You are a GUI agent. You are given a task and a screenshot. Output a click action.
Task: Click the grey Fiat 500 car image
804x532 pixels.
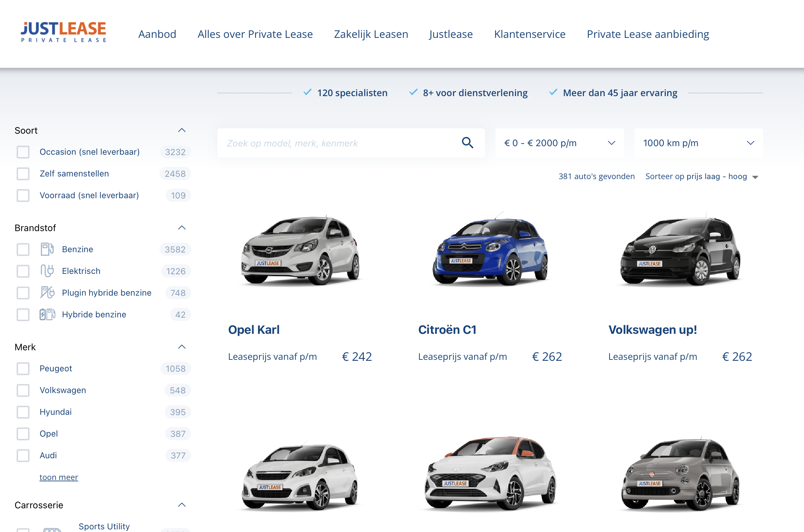[x=681, y=474]
